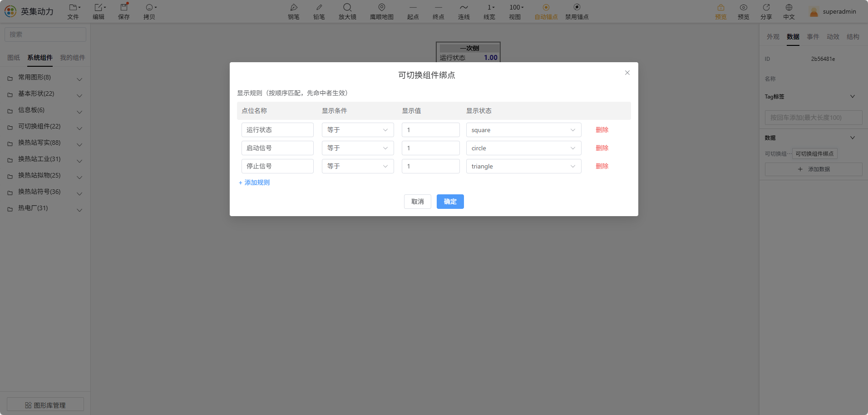
Task: Open the 视图 zoom percentage option
Action: tap(515, 11)
